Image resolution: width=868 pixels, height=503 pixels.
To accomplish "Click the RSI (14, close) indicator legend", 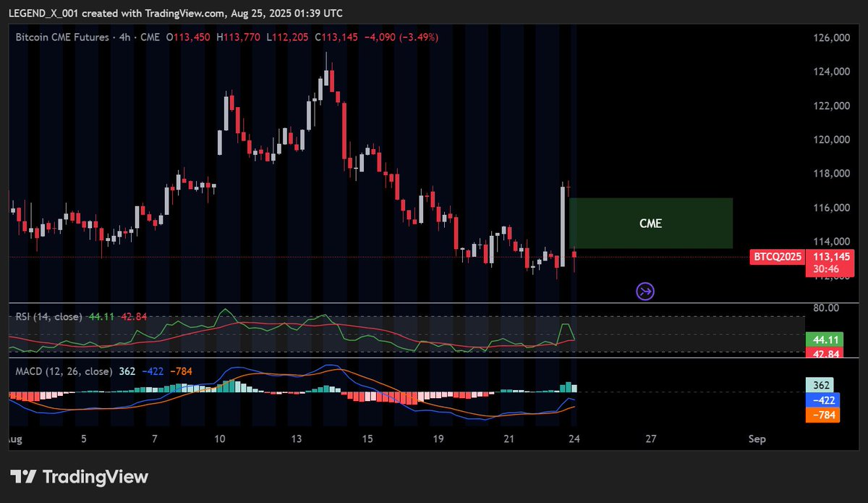I will tap(49, 316).
